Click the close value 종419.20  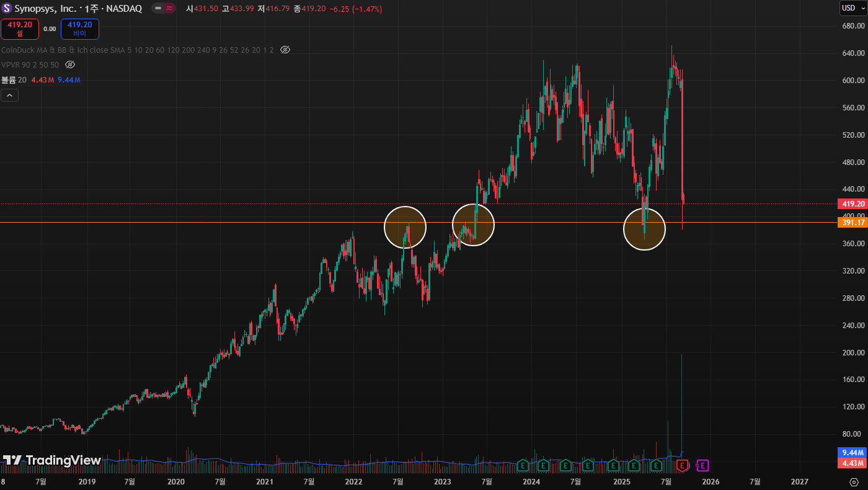click(309, 9)
